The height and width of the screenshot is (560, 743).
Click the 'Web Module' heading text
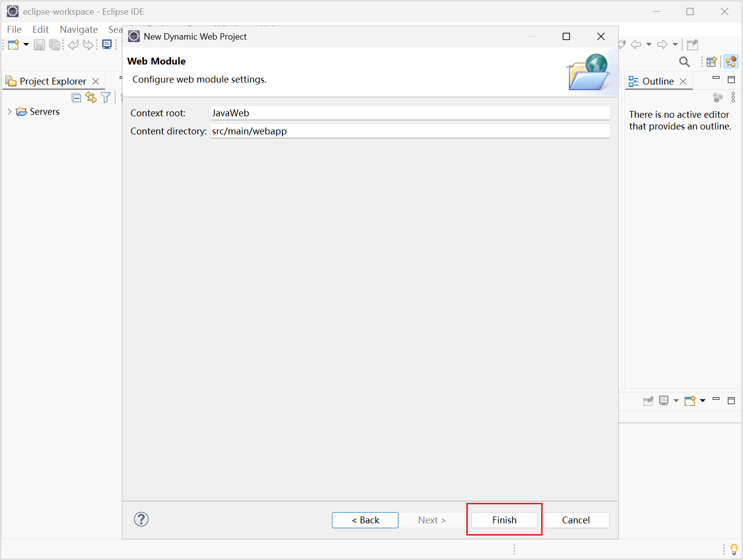pos(156,61)
